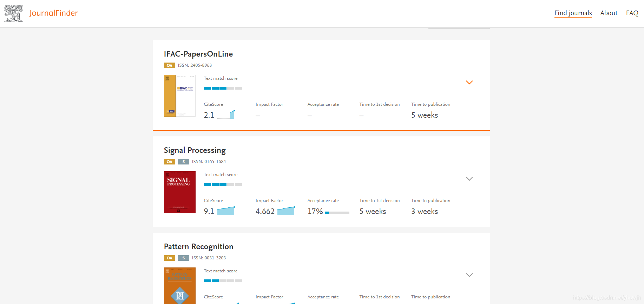Click Text match score label under Pattern Recognition
644x304 pixels.
(x=221, y=271)
